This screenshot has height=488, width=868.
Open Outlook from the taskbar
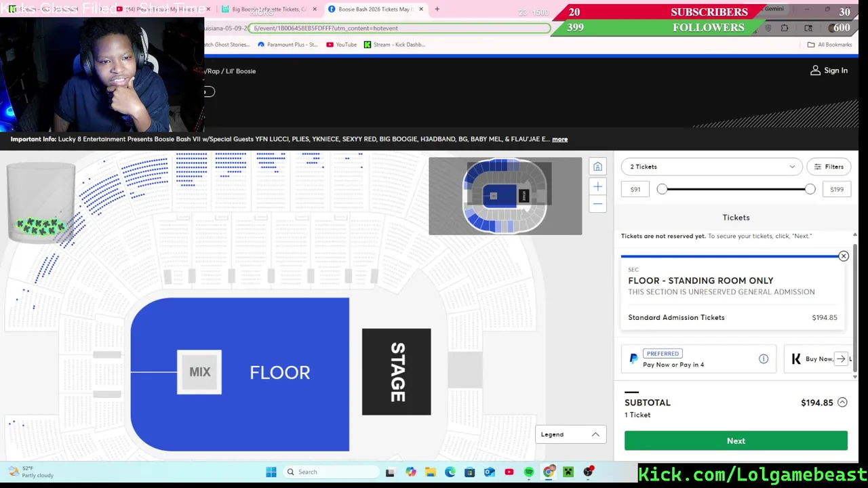coord(490,472)
